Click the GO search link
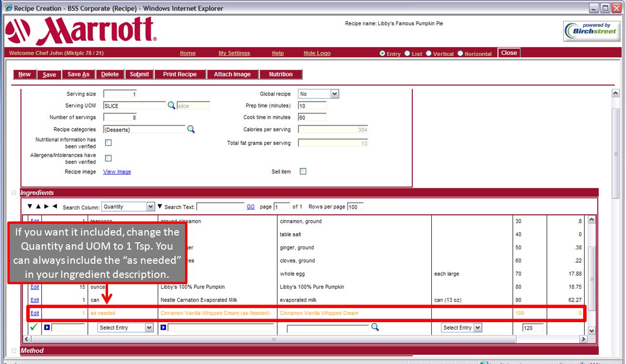 click(x=251, y=207)
